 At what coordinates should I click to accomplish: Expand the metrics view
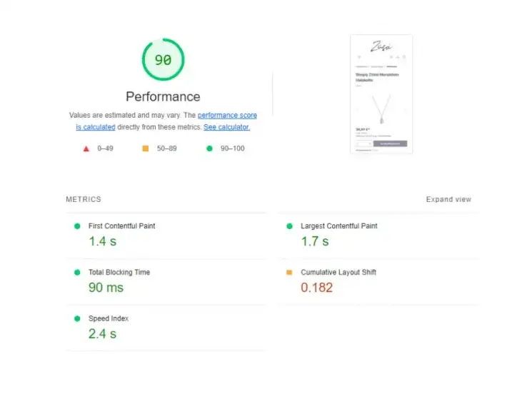[x=448, y=200]
